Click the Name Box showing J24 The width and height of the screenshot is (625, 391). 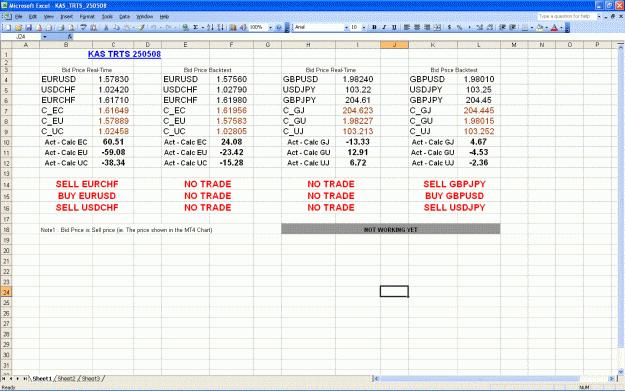coord(21,37)
